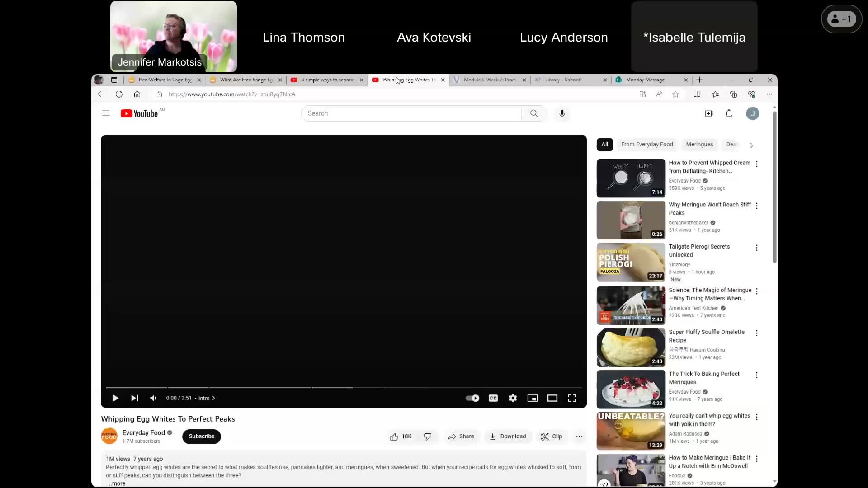Mute the video with the volume icon
Viewport: 868px width, 488px height.
[153, 398]
